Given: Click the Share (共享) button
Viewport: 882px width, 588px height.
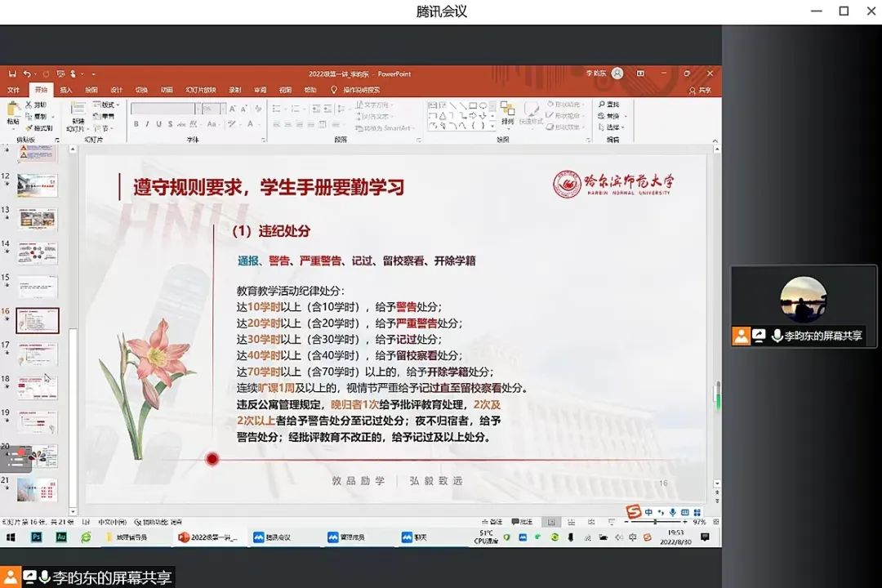Looking at the screenshot, I should (x=701, y=90).
